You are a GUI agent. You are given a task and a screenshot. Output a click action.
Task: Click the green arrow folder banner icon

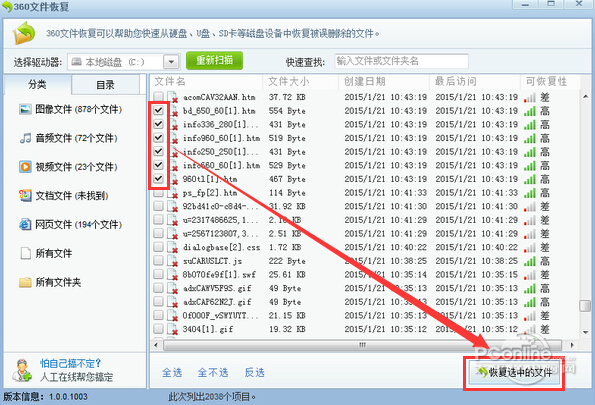(x=24, y=33)
